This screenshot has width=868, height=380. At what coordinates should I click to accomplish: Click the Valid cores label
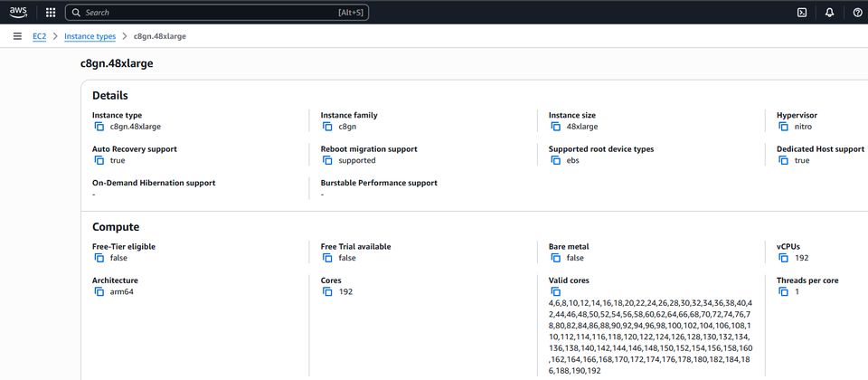[x=569, y=280]
